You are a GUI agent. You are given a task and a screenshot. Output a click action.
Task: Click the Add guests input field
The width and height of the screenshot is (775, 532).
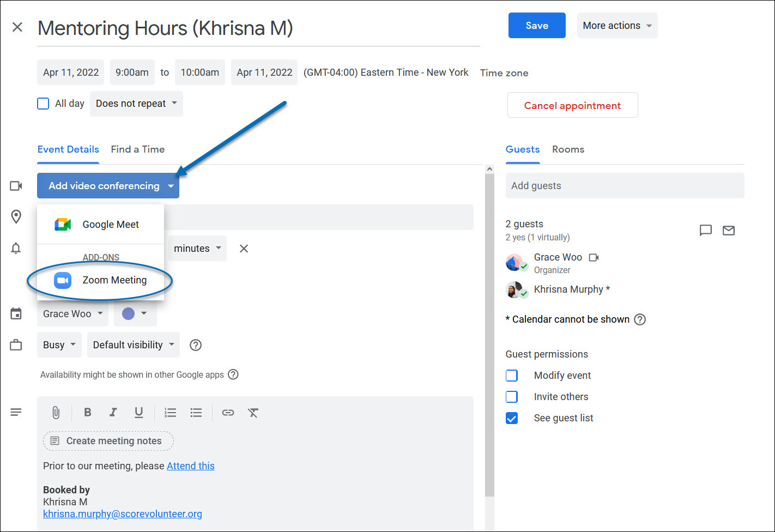click(x=624, y=186)
